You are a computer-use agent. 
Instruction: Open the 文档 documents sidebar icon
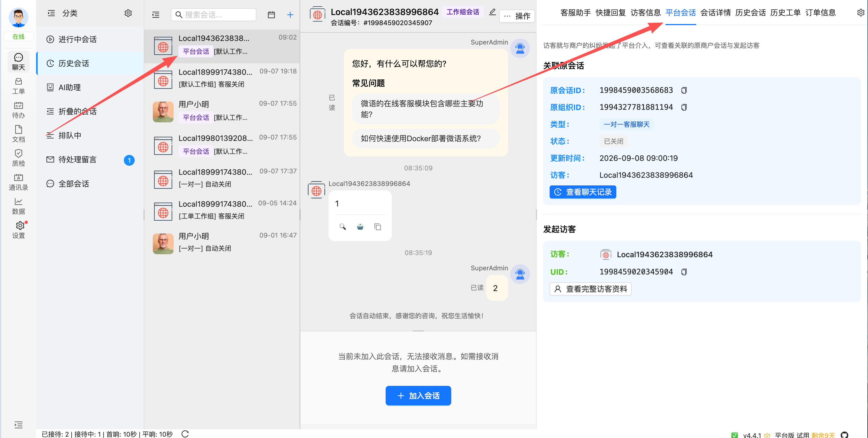18,134
